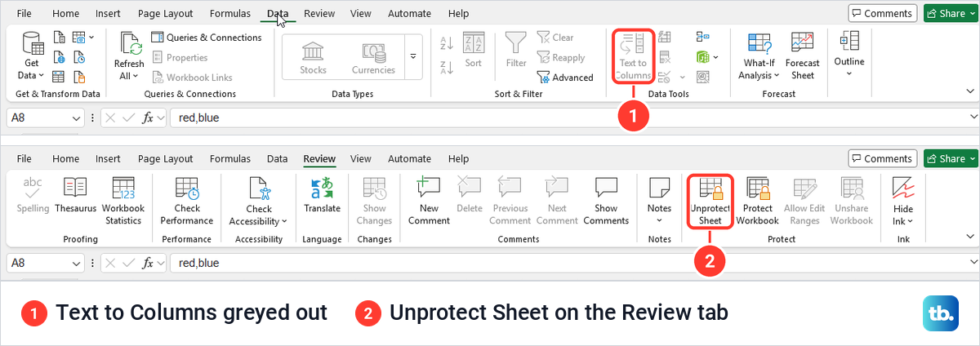Open the What-If Analysis dropdown
The width and height of the screenshot is (980, 346).
coord(776,76)
